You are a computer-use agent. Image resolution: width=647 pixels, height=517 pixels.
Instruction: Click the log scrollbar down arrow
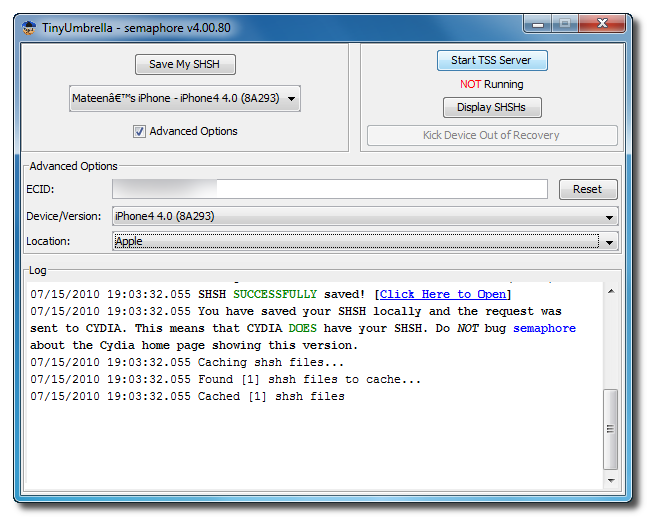611,481
